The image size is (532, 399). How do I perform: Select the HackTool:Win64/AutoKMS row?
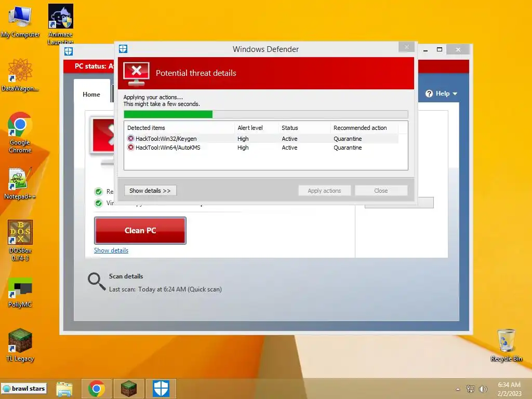point(262,147)
